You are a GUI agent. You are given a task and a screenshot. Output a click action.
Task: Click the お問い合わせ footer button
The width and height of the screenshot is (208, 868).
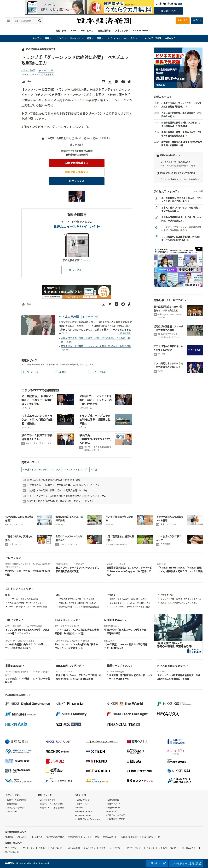157,863
